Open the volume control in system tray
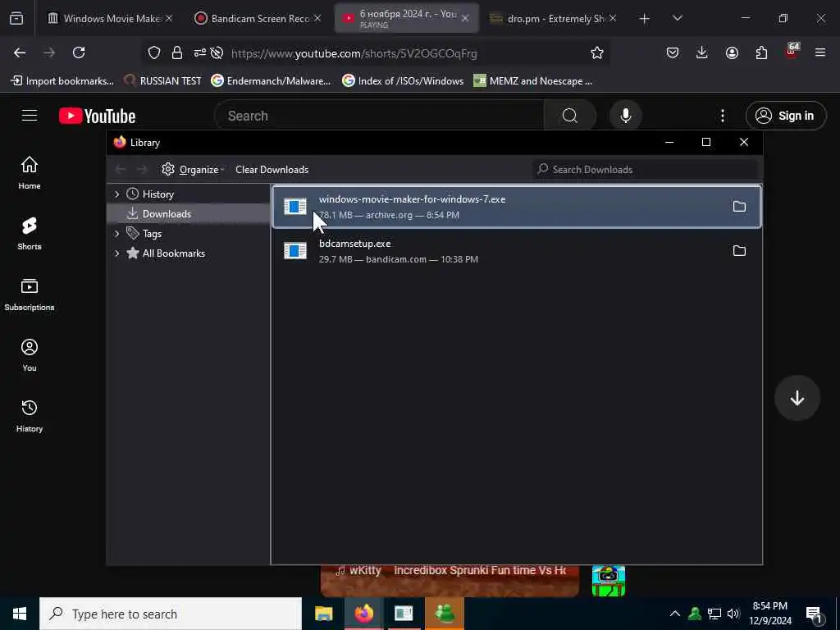840x630 pixels. [x=733, y=614]
